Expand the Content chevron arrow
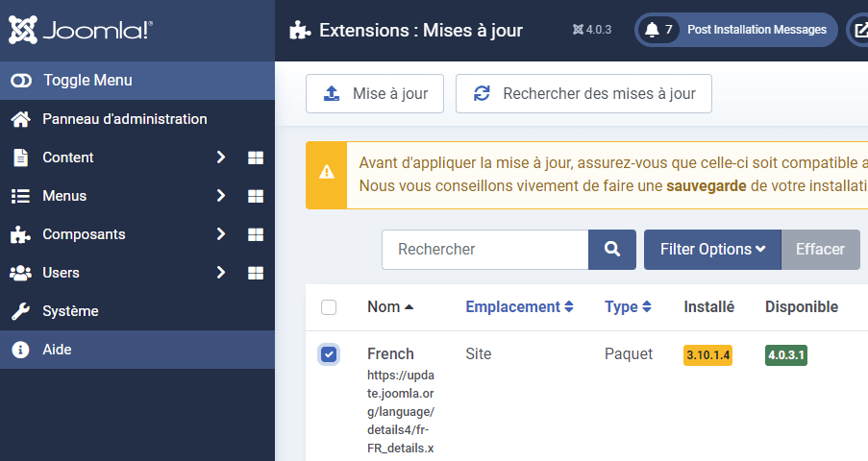This screenshot has height=461, width=868. [x=221, y=158]
